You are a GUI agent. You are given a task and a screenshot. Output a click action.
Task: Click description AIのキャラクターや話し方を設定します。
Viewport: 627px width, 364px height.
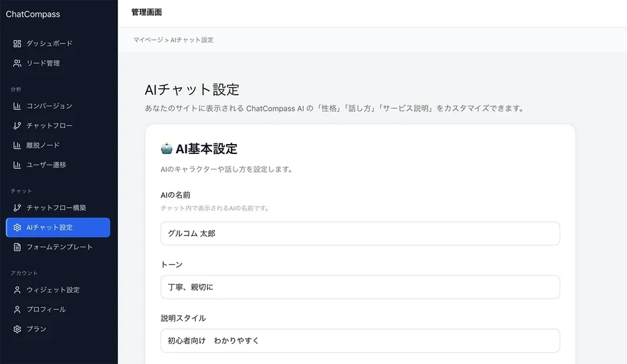(x=227, y=169)
